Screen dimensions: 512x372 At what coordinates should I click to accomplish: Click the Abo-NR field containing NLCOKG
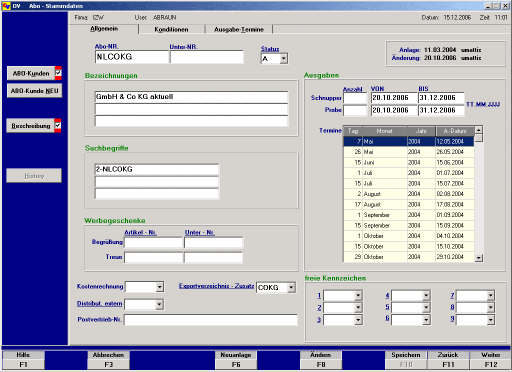click(131, 57)
